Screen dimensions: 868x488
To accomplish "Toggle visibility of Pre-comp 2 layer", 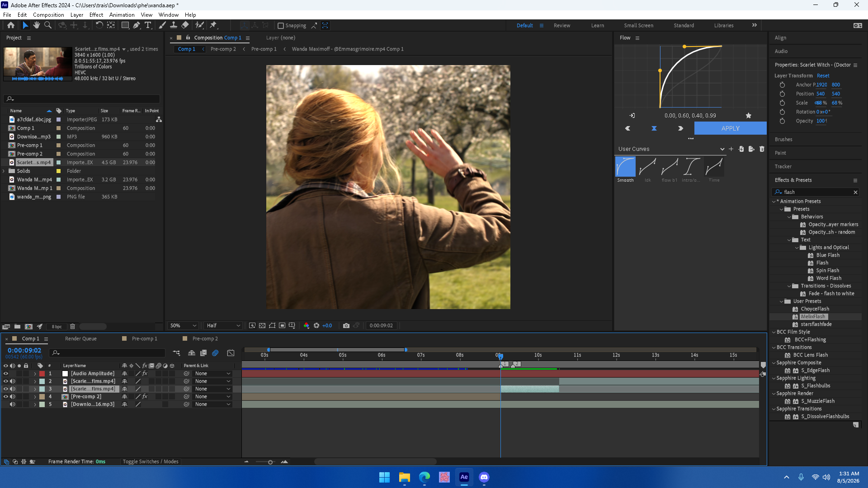I will pyautogui.click(x=6, y=397).
